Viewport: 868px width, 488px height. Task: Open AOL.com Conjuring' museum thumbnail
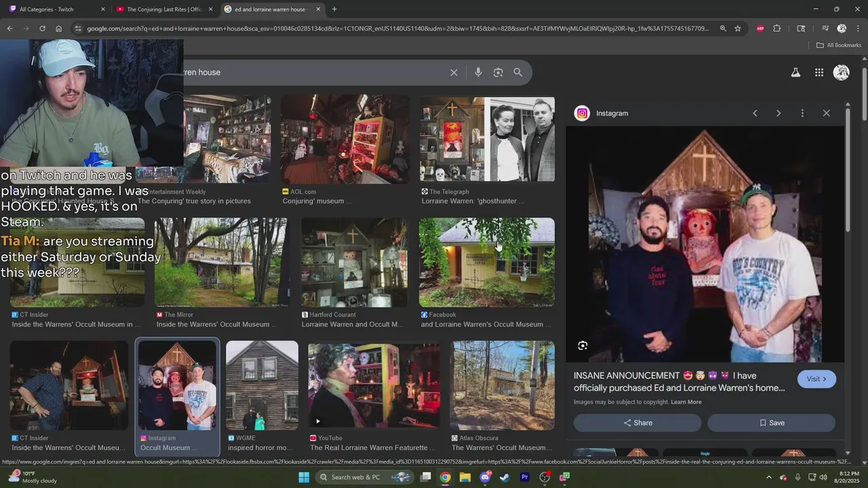[345, 139]
